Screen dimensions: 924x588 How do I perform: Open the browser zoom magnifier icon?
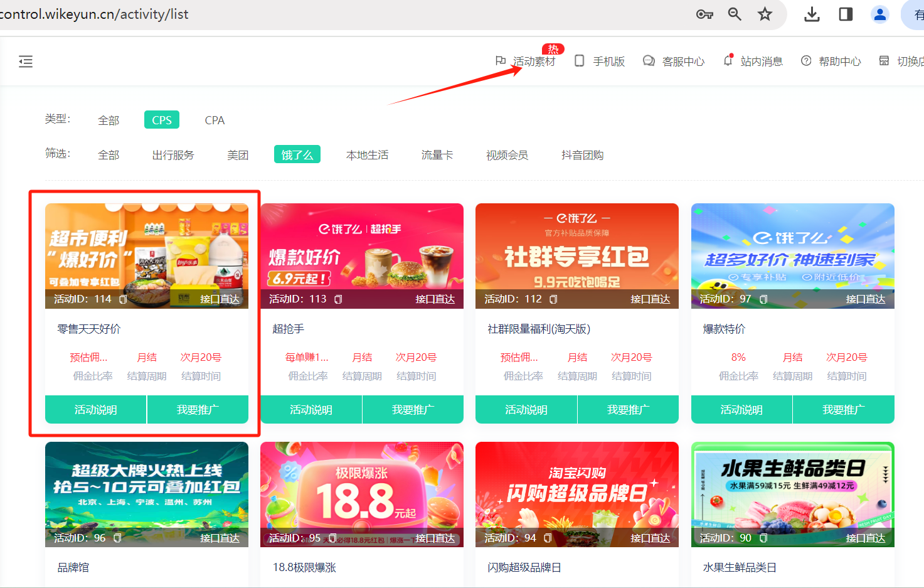click(x=735, y=14)
